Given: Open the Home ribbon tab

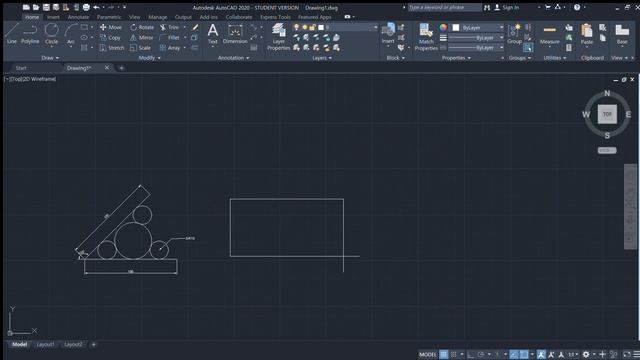Looking at the screenshot, I should (x=32, y=17).
